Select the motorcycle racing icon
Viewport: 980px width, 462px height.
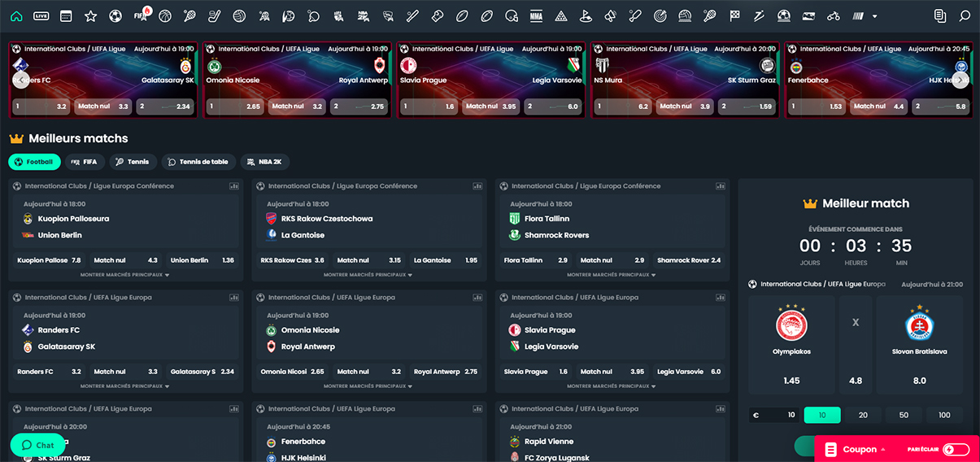click(x=833, y=15)
